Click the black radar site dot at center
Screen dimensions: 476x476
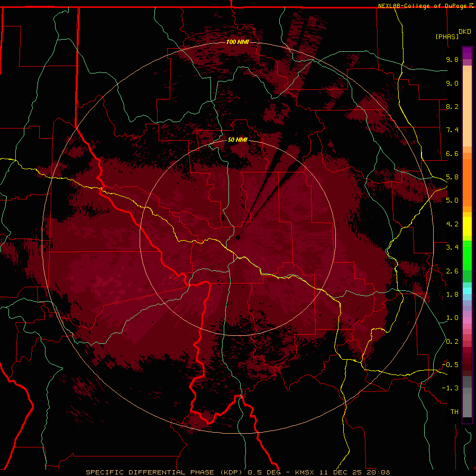coord(238,238)
